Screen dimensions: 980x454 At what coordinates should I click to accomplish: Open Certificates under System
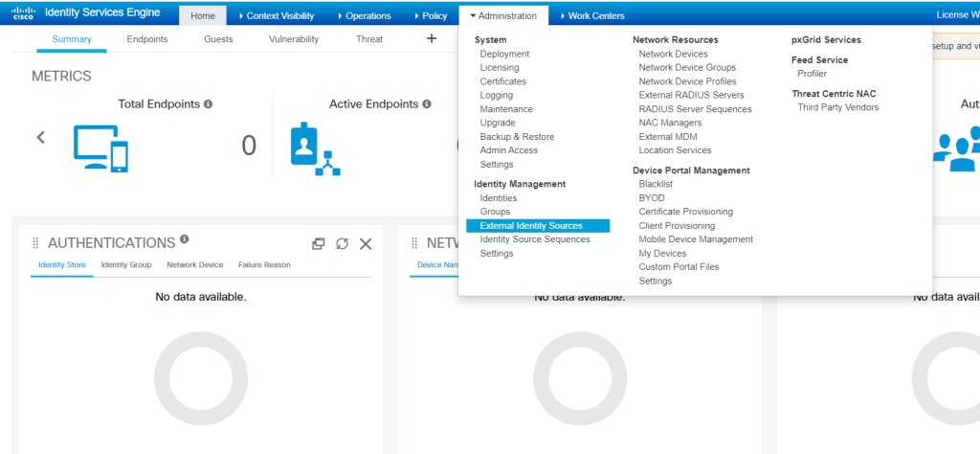coord(503,81)
